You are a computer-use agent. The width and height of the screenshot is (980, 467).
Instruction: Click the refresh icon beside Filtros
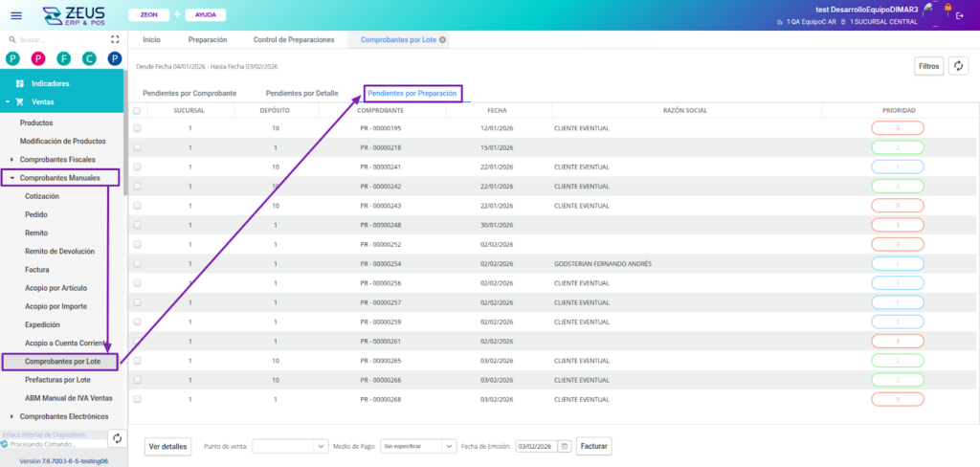(x=958, y=66)
